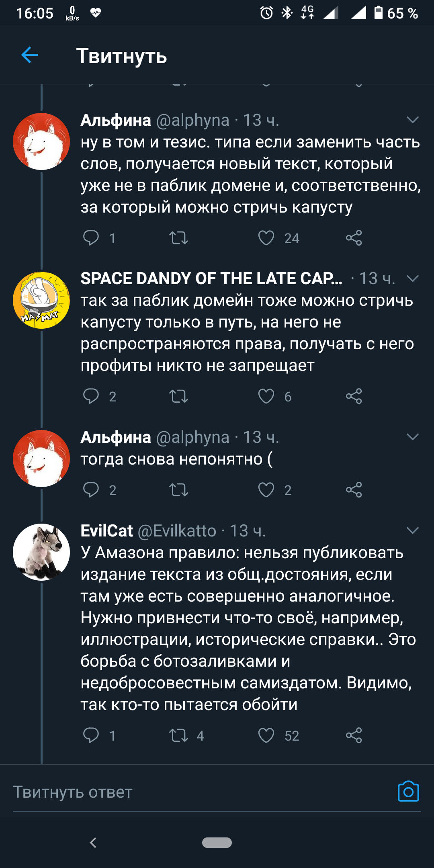Viewport: 434px width, 868px height.
Task: Open camera icon in the reply bar
Action: pyautogui.click(x=408, y=792)
